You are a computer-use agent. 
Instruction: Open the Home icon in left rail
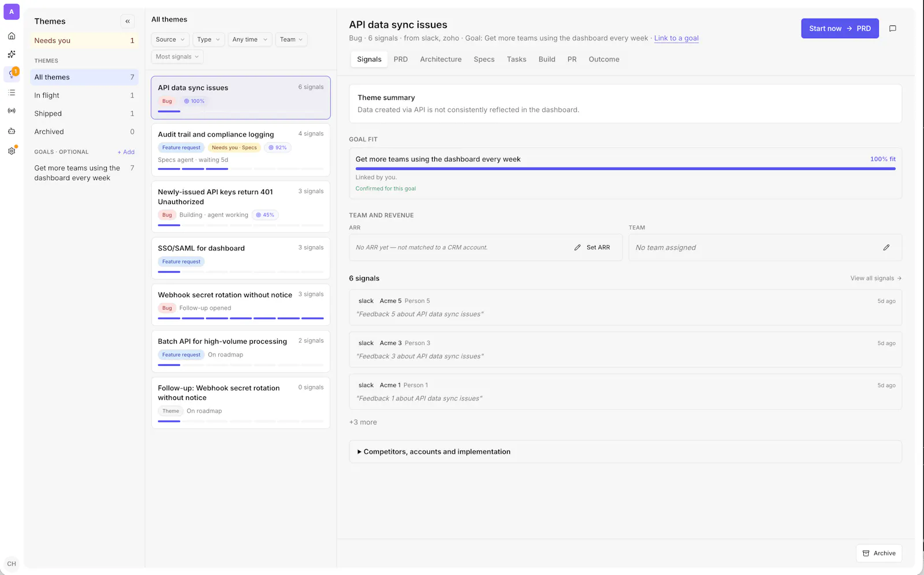(x=12, y=36)
